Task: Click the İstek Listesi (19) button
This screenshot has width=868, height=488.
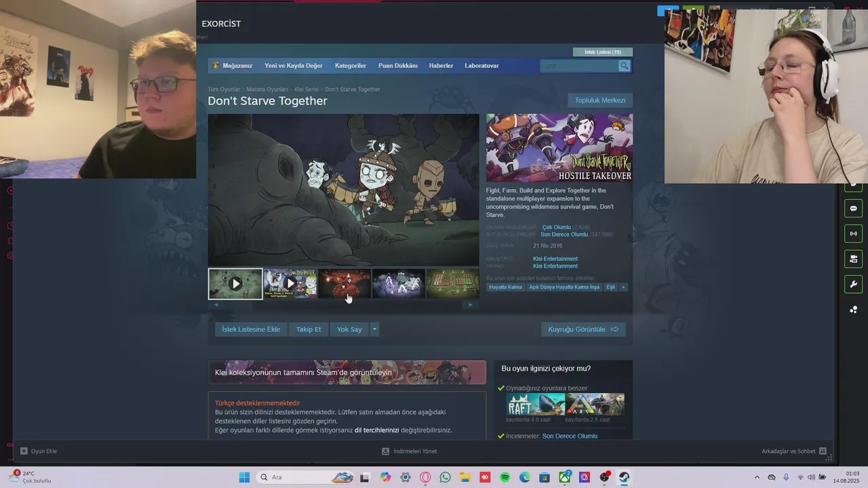Action: point(603,52)
